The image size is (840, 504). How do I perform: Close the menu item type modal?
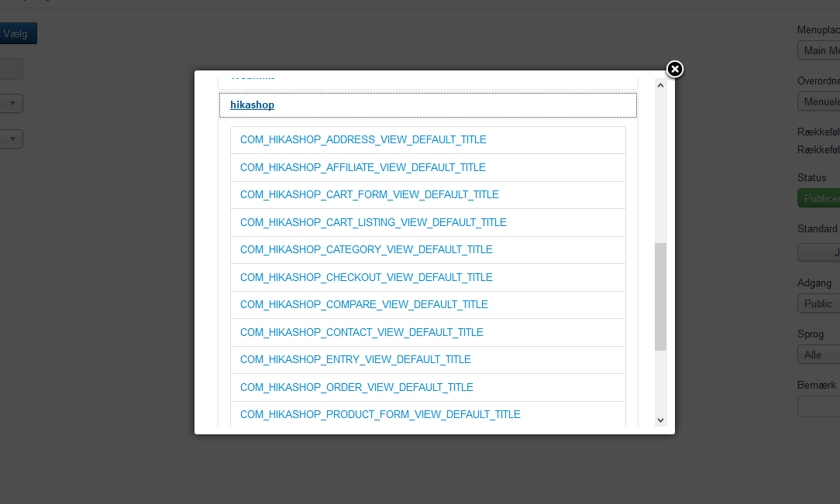[x=674, y=69]
